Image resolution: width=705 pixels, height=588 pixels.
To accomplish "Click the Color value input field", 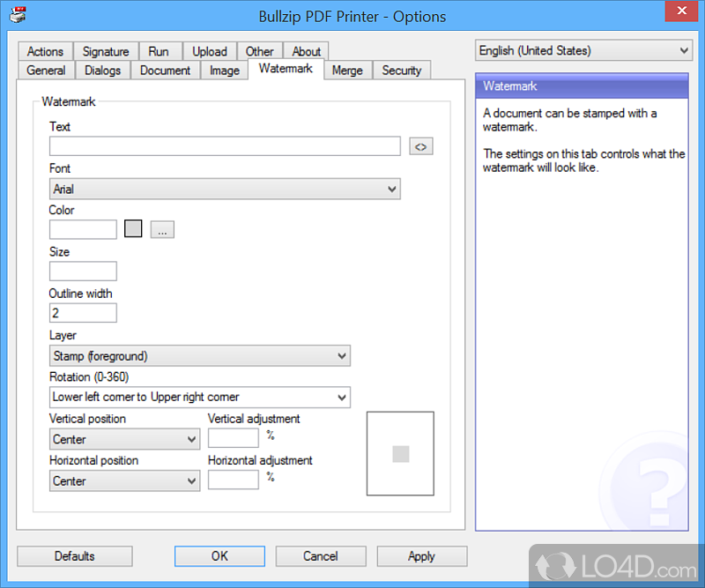I will [x=83, y=229].
